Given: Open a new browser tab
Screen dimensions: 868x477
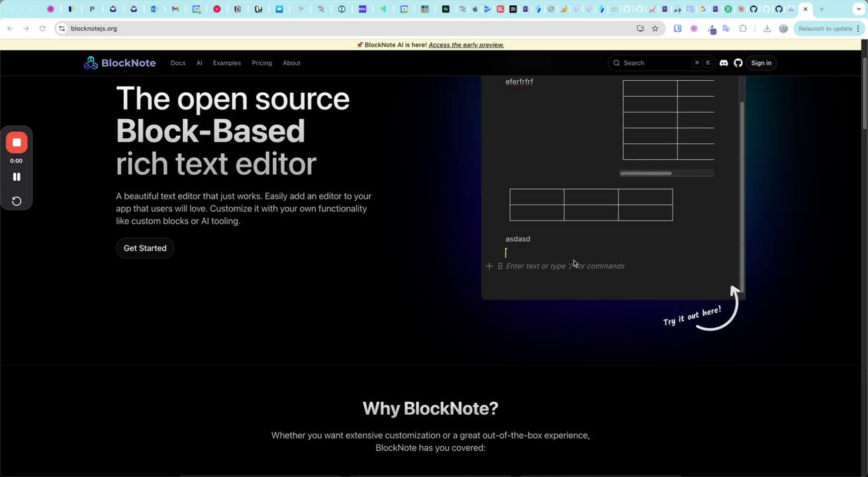Looking at the screenshot, I should (x=822, y=9).
